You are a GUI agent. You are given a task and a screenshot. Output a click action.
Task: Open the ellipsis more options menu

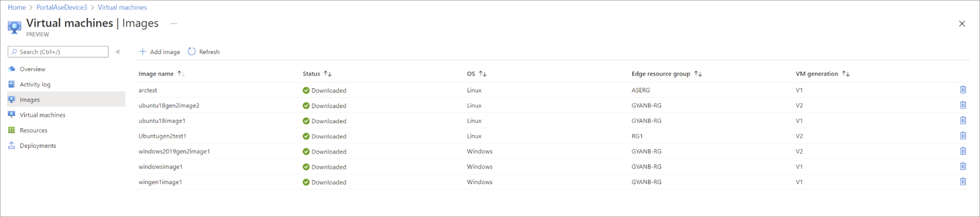point(174,23)
